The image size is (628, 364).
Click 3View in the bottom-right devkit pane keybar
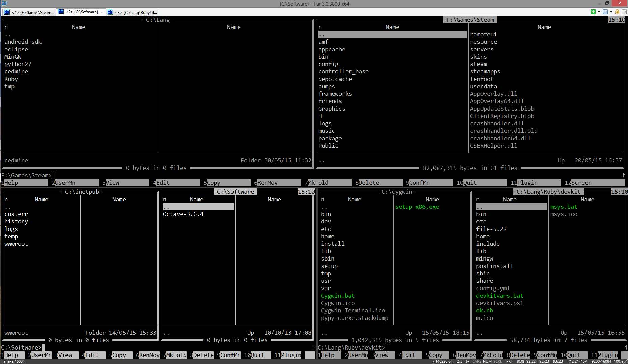pos(383,355)
